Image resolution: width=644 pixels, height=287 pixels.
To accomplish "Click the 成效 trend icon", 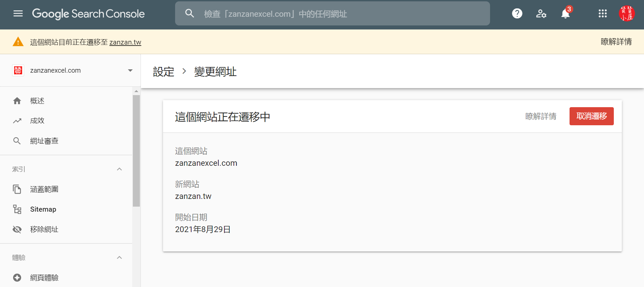I will click(x=17, y=121).
